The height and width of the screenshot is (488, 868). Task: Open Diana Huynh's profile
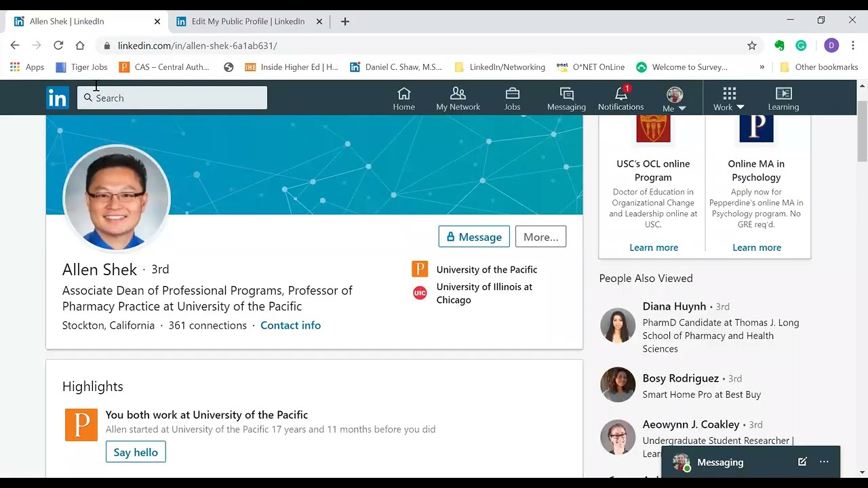[x=674, y=306]
